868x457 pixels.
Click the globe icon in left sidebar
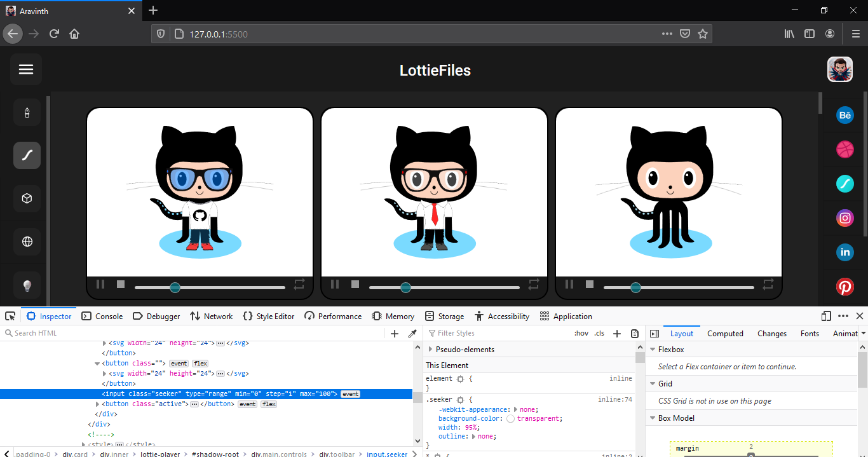click(26, 242)
